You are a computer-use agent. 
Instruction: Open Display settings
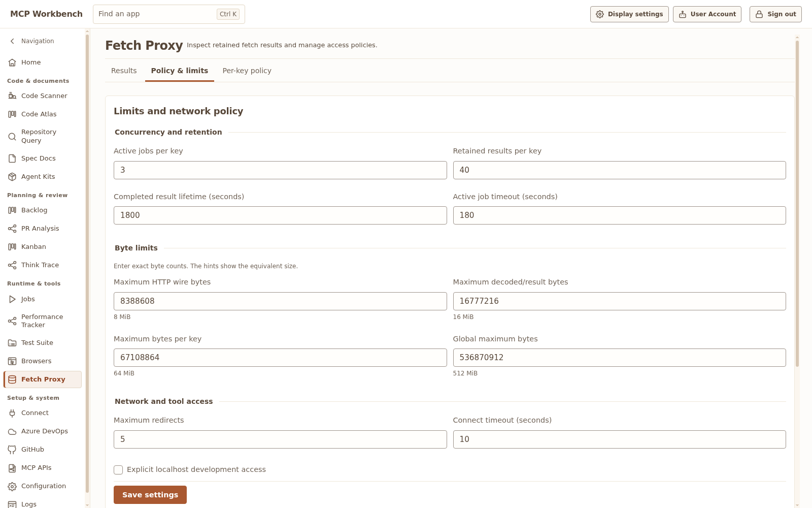point(629,14)
